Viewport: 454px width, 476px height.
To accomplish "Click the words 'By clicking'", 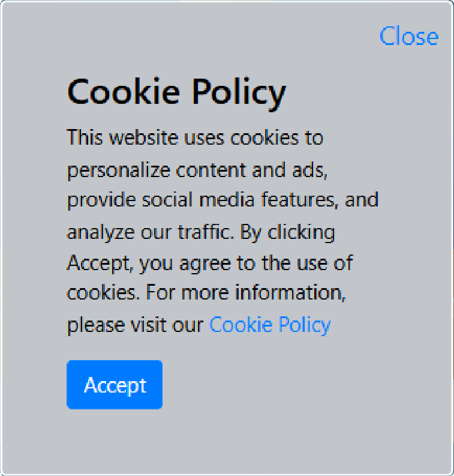I will pos(288,232).
